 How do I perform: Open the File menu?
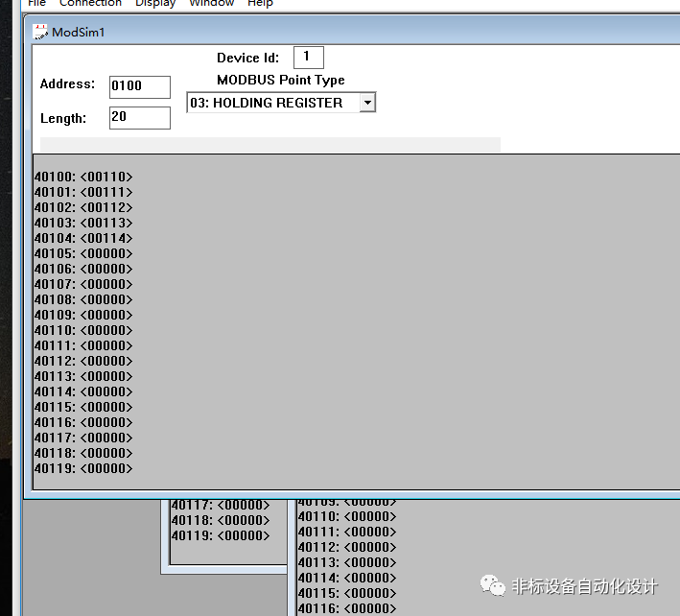(36, 3)
